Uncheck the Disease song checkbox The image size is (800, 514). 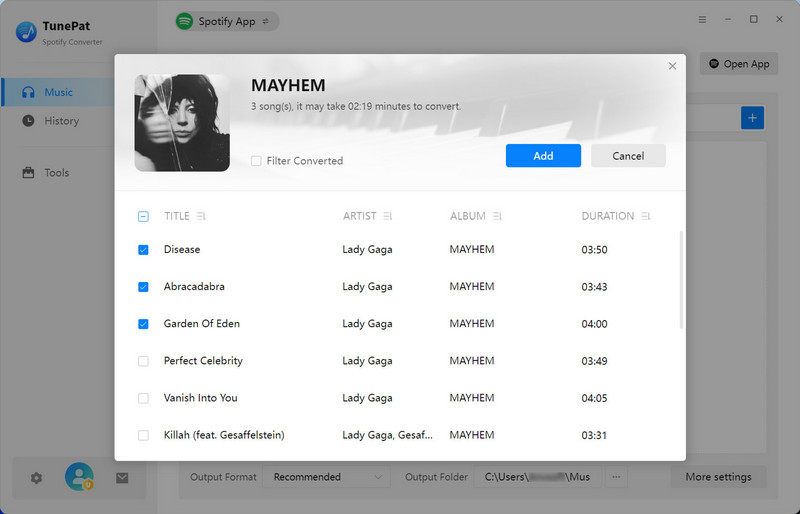143,250
